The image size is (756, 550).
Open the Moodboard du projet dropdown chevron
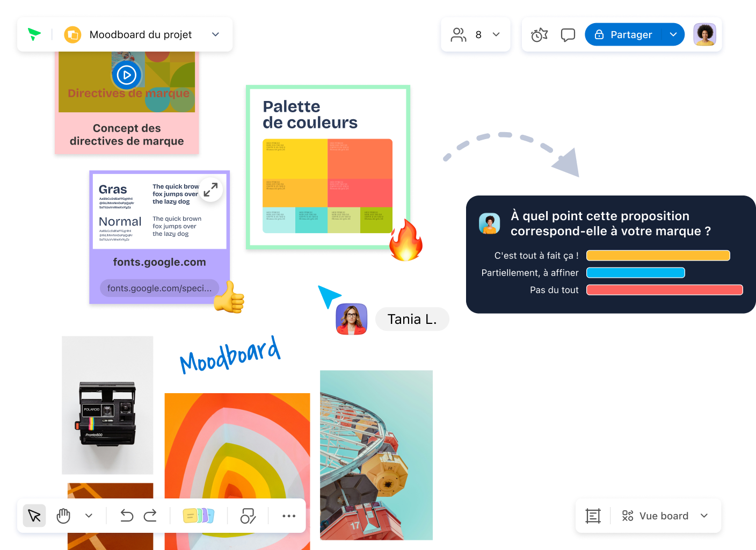point(215,34)
